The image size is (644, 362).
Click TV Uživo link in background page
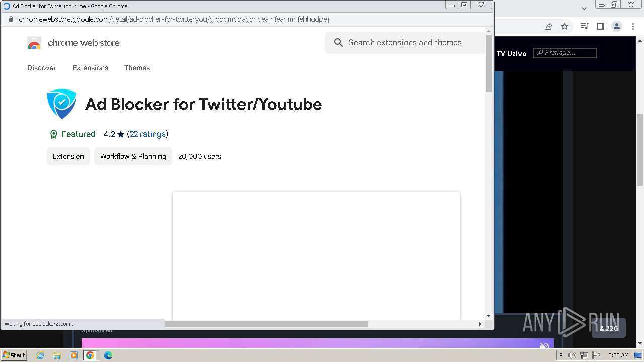(x=511, y=54)
